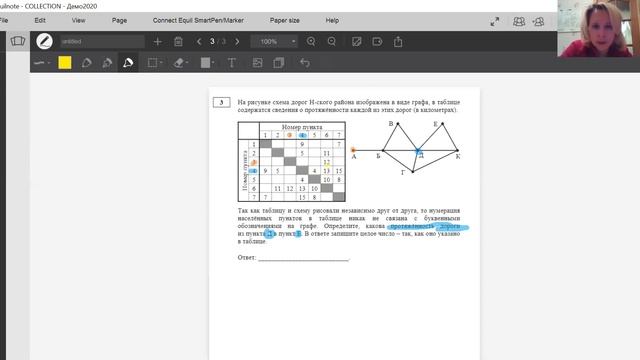This screenshot has height=360, width=640.
Task: Share or export the note icon
Action: pos(398,42)
